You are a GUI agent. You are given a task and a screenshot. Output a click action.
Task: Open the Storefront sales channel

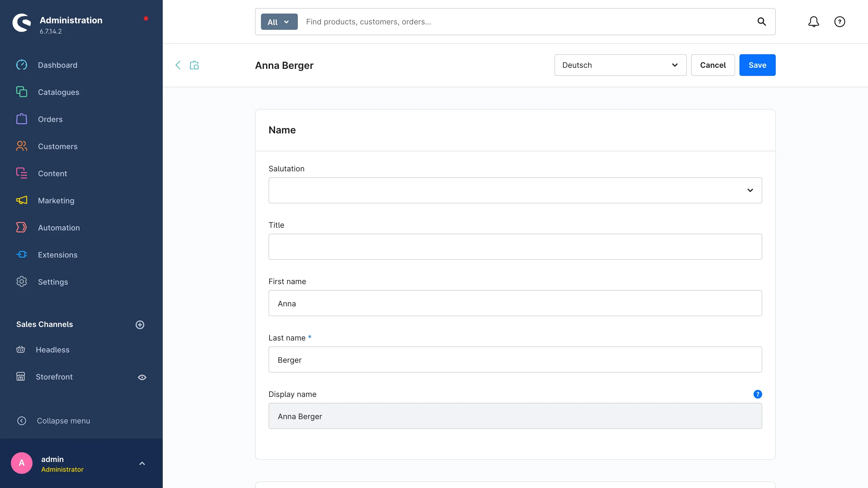[54, 377]
